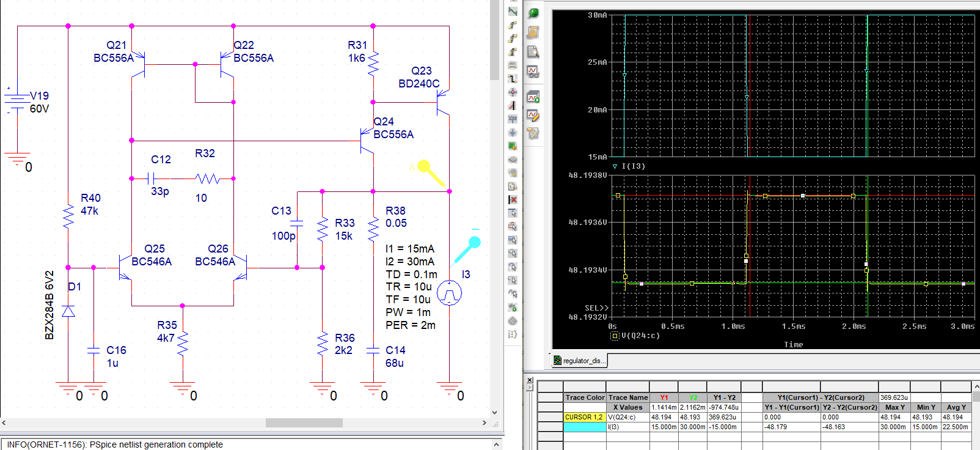Select the I(I3) trace name cell in table
The height and width of the screenshot is (450, 980).
tap(627, 427)
